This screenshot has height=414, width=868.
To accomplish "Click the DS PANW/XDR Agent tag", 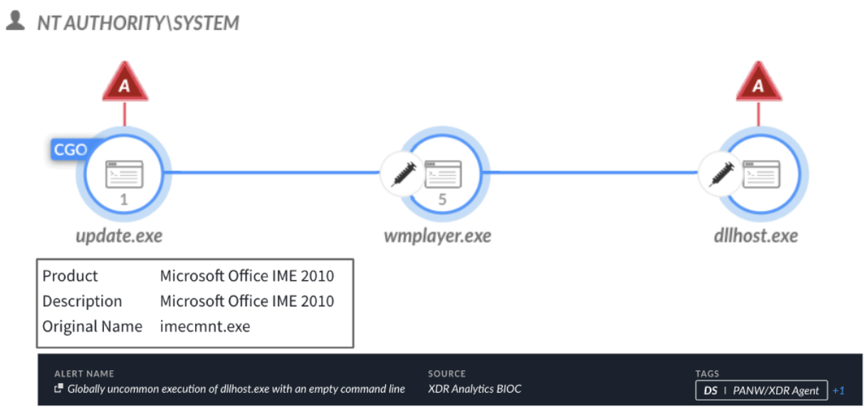I will pos(761,390).
